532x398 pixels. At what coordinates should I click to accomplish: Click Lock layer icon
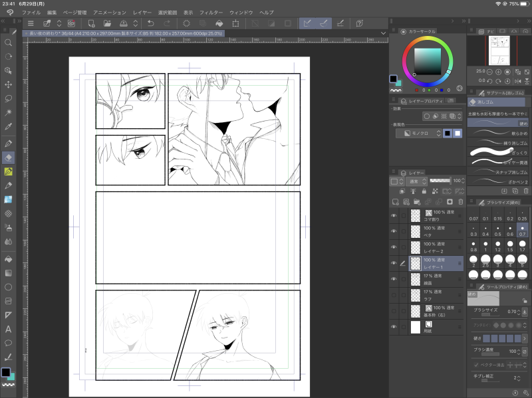point(424,191)
